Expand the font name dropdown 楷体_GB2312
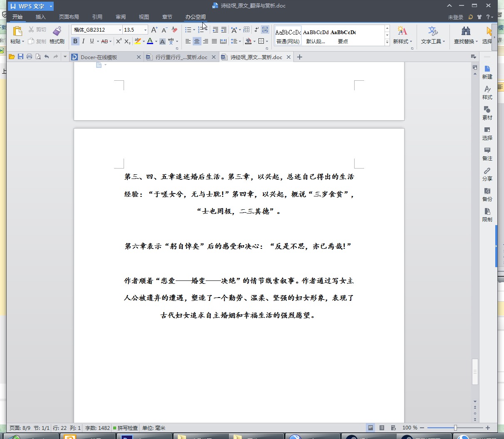The width and height of the screenshot is (504, 439). (x=120, y=30)
